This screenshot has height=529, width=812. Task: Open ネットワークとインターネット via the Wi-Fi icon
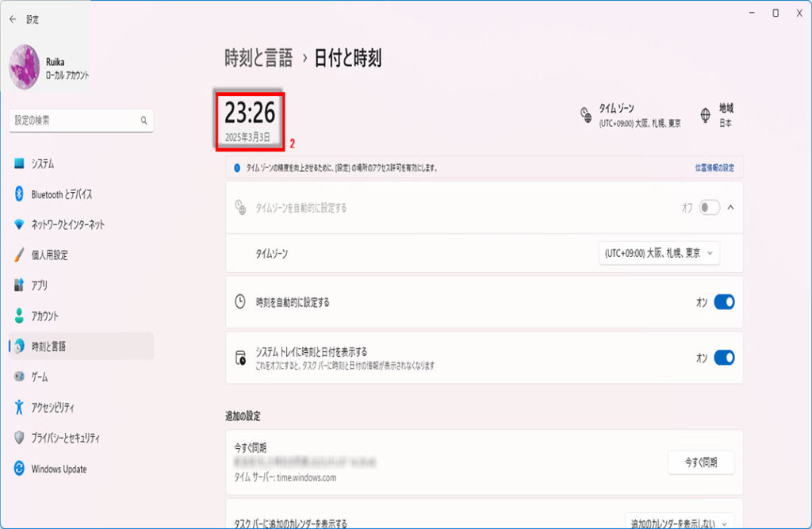[19, 224]
